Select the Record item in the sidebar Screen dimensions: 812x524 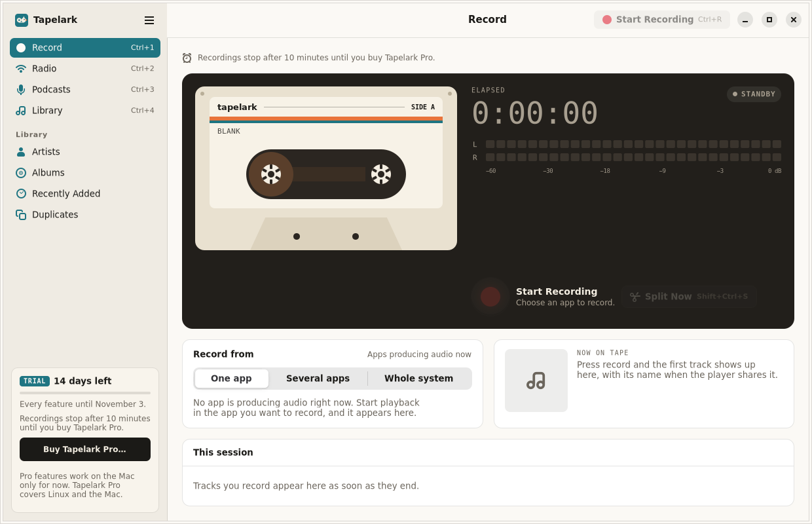pyautogui.click(x=85, y=48)
